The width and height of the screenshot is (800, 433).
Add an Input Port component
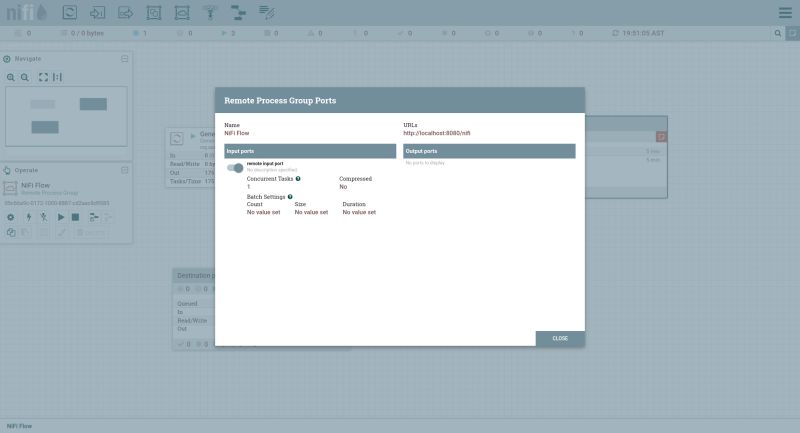point(97,12)
